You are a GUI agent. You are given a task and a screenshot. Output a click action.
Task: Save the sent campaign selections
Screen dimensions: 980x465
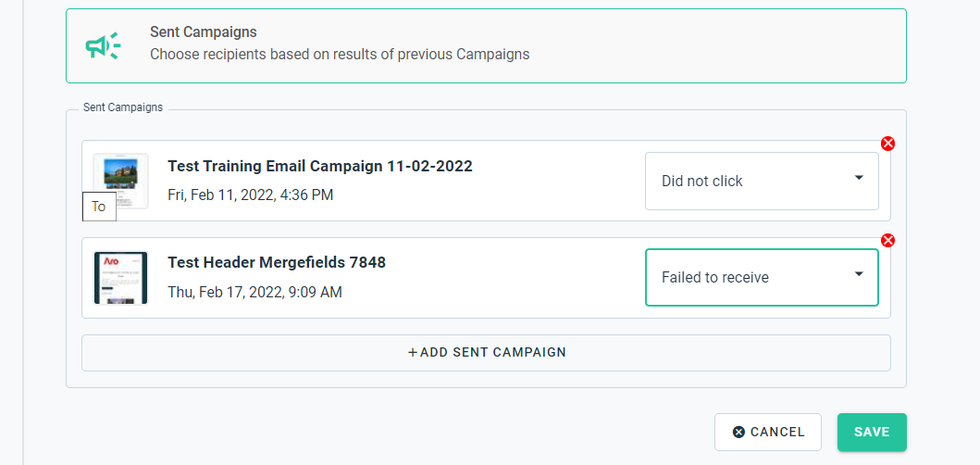click(872, 432)
